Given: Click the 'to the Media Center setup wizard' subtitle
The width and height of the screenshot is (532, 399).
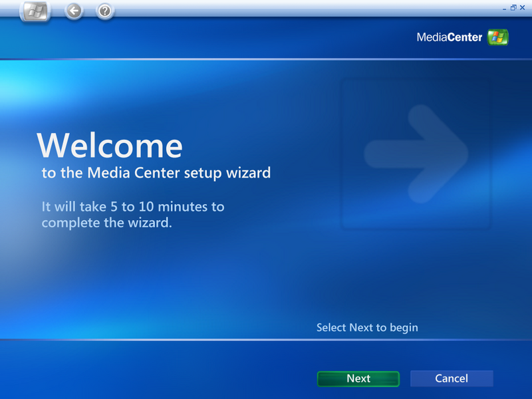Looking at the screenshot, I should tap(156, 173).
